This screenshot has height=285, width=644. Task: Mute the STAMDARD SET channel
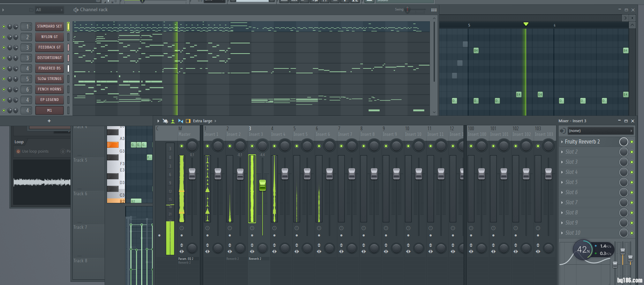(x=4, y=27)
